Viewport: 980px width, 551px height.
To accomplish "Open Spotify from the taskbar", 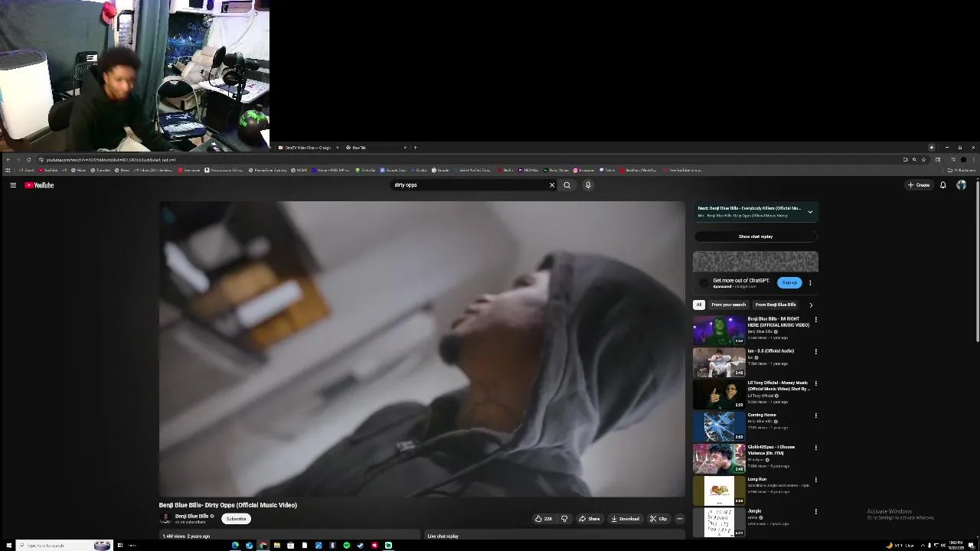I will pos(347,546).
